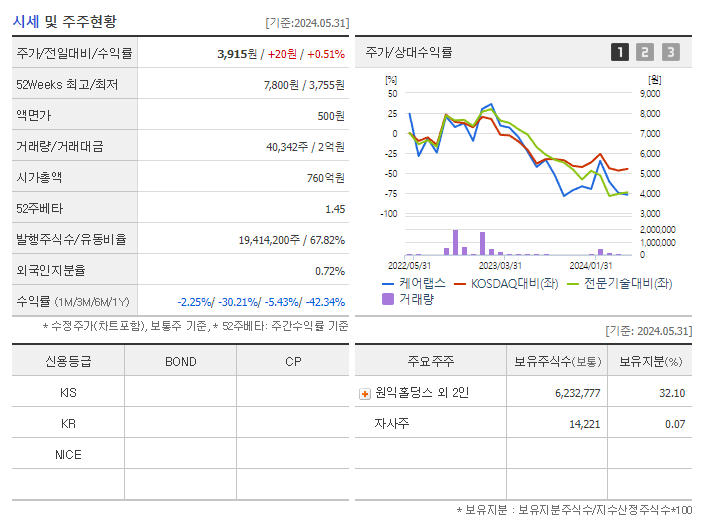Click the 주가/상대수익률 chart title
The height and width of the screenshot is (525, 702).
[409, 52]
